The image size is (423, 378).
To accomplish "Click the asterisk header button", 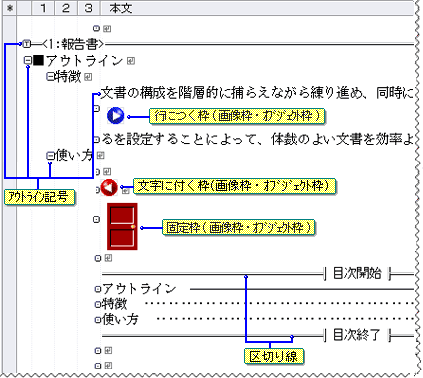I will (x=10, y=8).
